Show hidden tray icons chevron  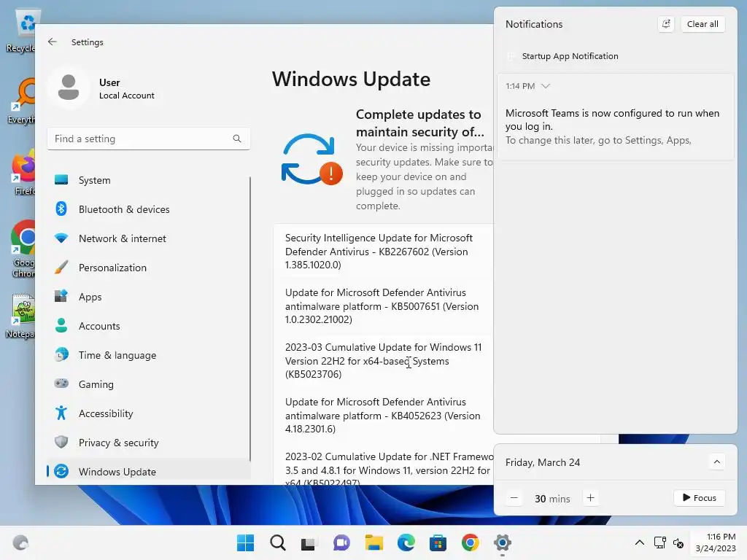point(640,542)
